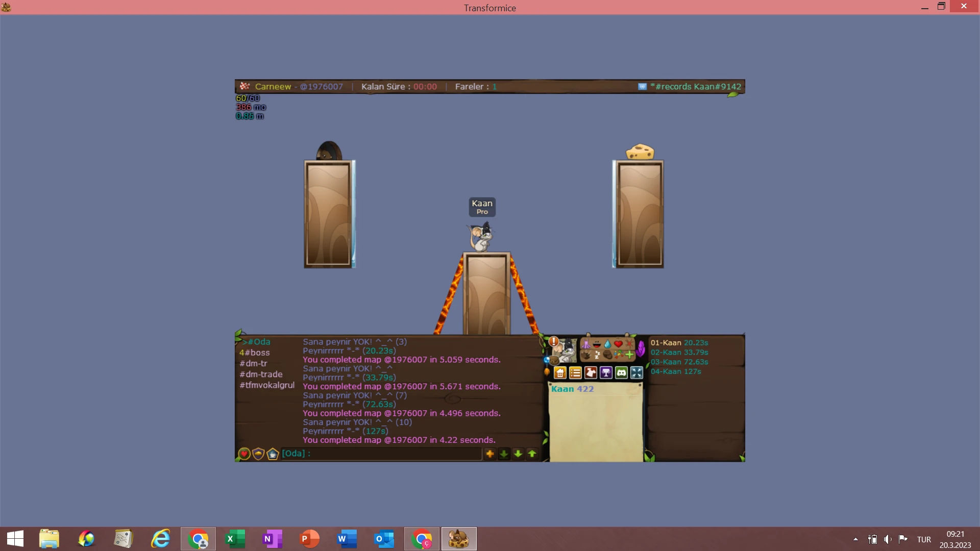Show hidden system tray icons
The height and width of the screenshot is (551, 980).
click(x=855, y=539)
